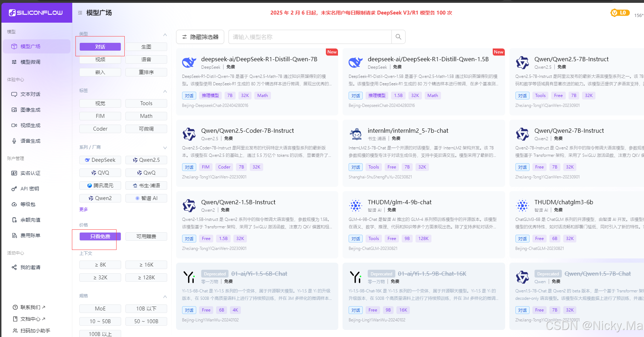
Task: Click the THUDM glm-4-9b-chat model icon
Action: (x=356, y=206)
